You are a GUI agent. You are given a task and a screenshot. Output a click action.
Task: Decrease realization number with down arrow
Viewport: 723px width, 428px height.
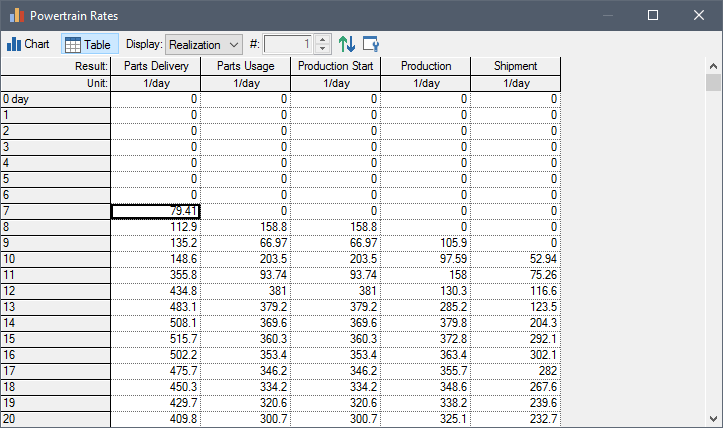point(322,49)
